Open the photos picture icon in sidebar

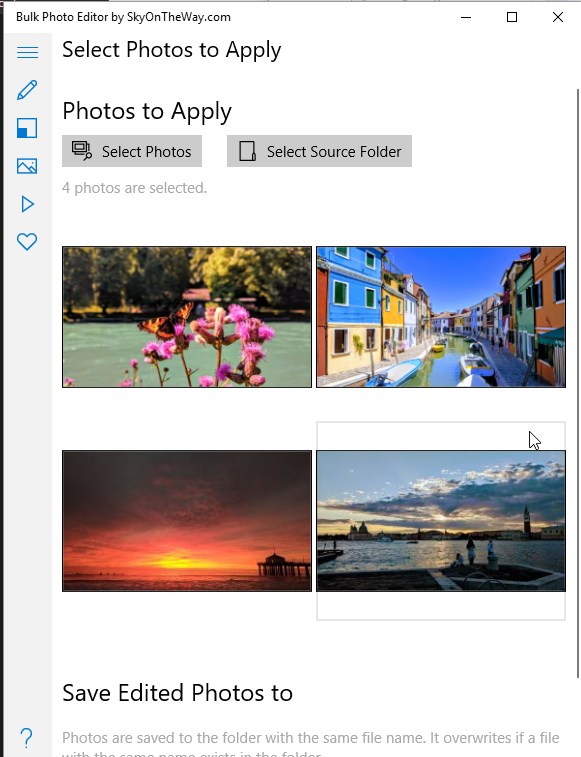(x=27, y=166)
